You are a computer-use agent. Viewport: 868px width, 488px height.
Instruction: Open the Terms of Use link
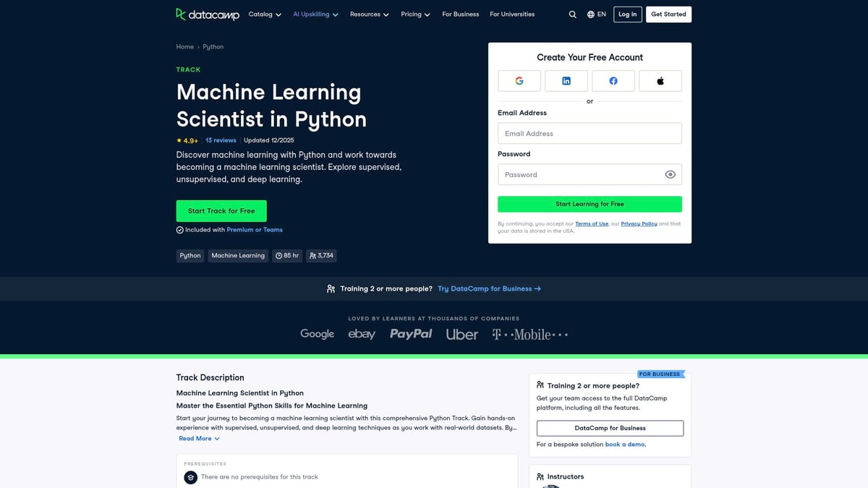click(592, 224)
